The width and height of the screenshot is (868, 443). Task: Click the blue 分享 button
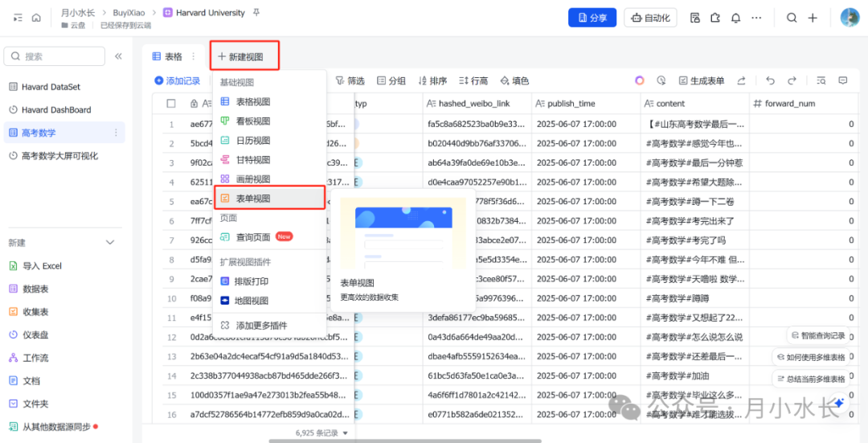click(592, 18)
